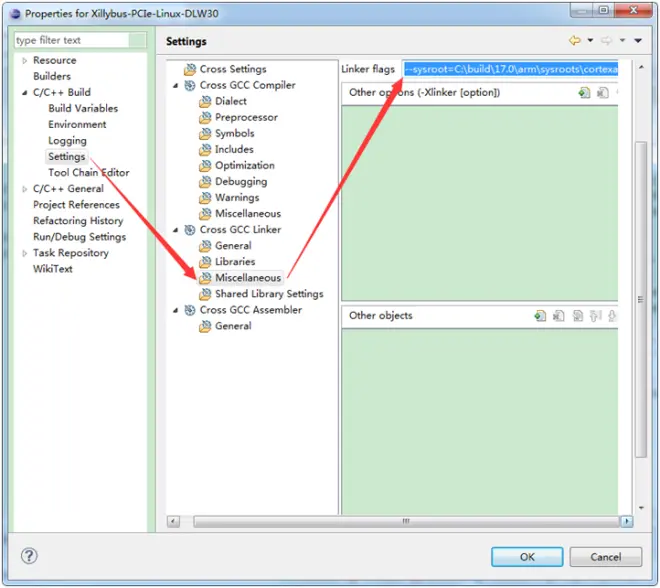Click the vertical scrollbar thumb
The width and height of the screenshot is (660, 588).
coord(641,300)
